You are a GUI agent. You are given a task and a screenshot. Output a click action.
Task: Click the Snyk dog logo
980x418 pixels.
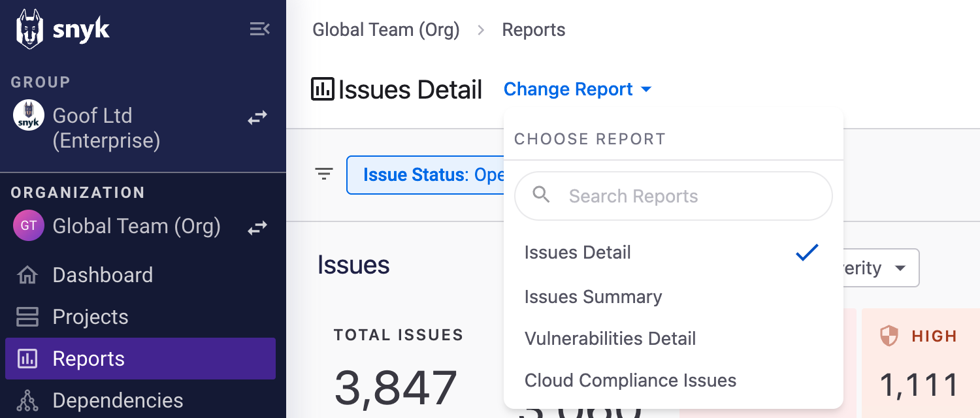(x=29, y=29)
